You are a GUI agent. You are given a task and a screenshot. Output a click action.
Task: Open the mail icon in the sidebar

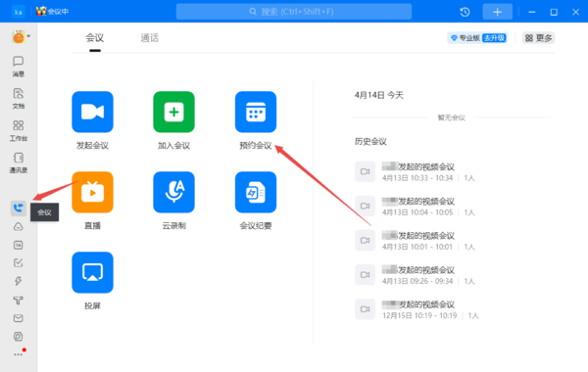18,318
